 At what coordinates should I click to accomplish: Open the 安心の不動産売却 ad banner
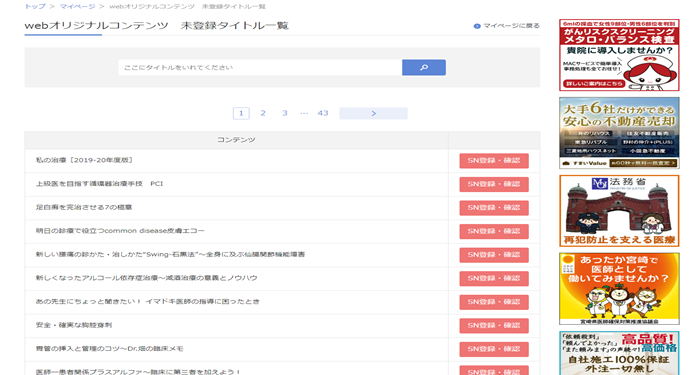pos(619,133)
